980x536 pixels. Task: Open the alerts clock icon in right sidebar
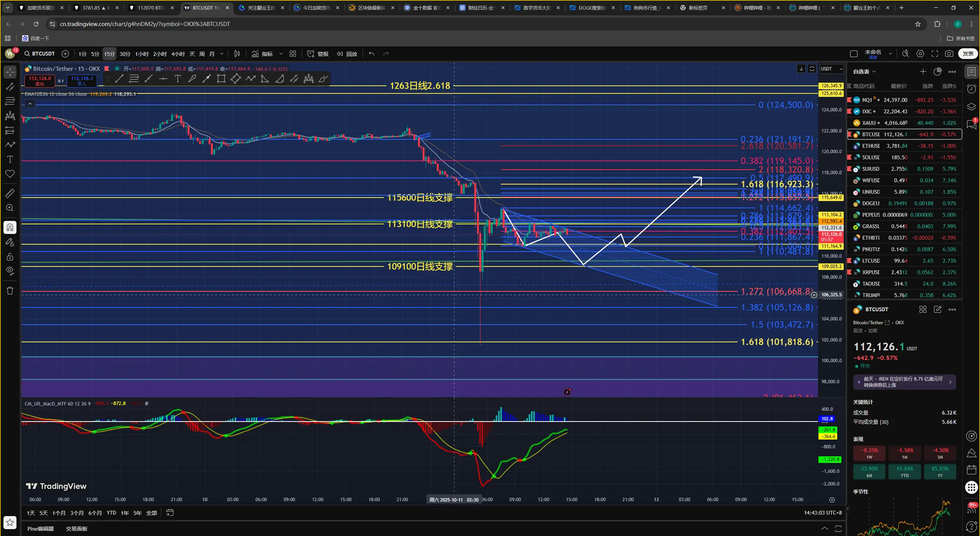coord(971,89)
